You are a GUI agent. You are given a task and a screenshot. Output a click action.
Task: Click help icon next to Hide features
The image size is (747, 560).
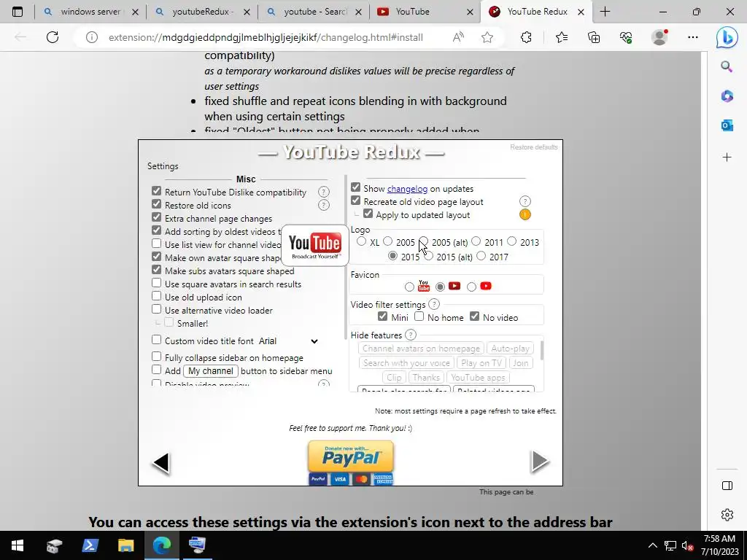(x=410, y=335)
